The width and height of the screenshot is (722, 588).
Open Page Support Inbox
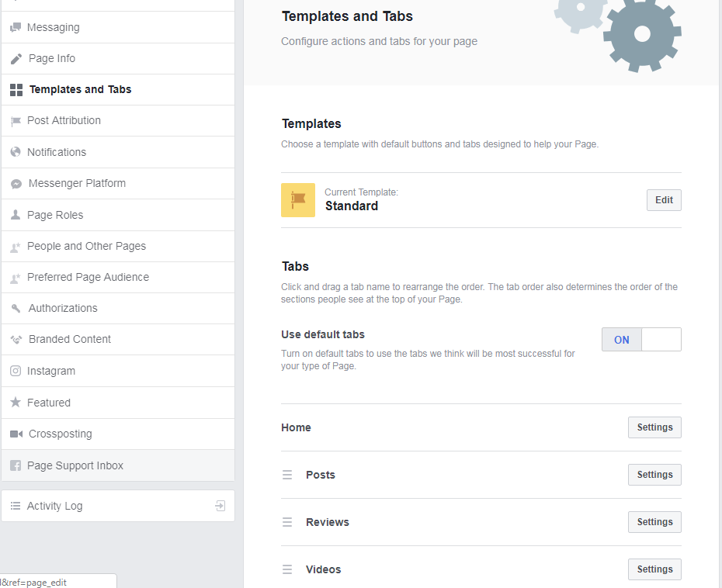[118, 465]
